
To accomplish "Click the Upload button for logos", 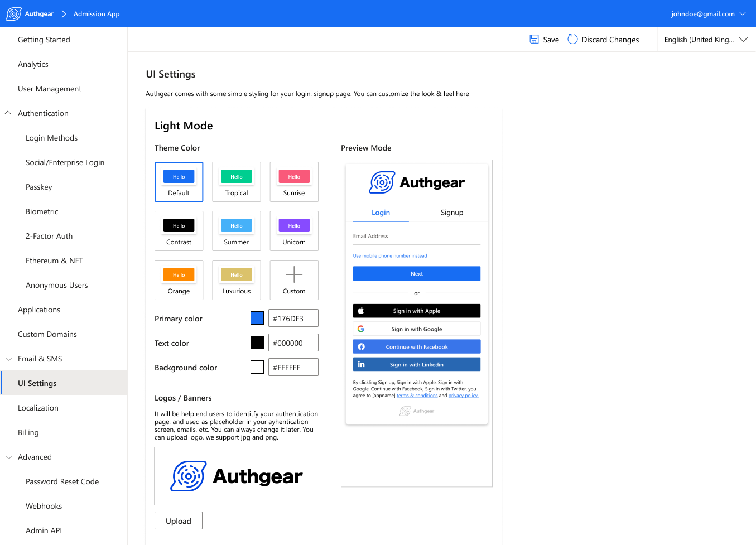I will point(178,520).
